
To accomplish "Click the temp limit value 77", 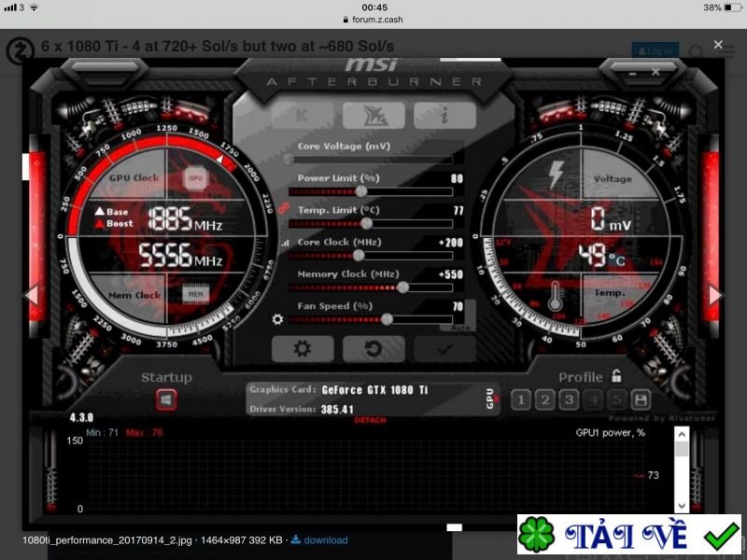I will click(x=458, y=211).
